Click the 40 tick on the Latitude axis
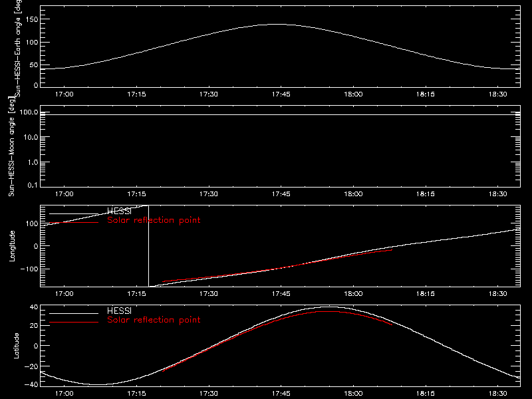Viewport: 532px width, 399px height. 34,307
